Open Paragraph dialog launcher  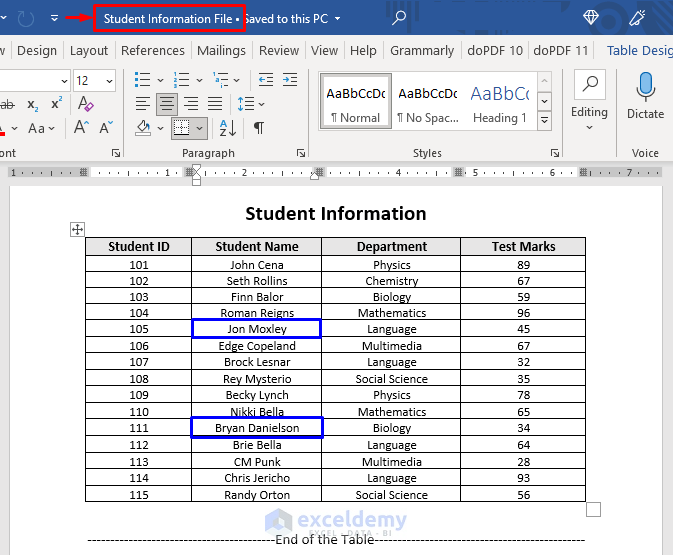301,153
